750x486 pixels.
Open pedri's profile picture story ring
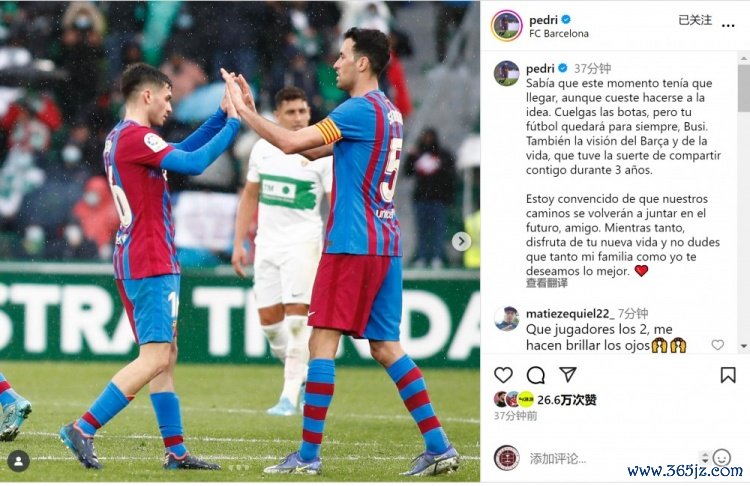[506, 25]
